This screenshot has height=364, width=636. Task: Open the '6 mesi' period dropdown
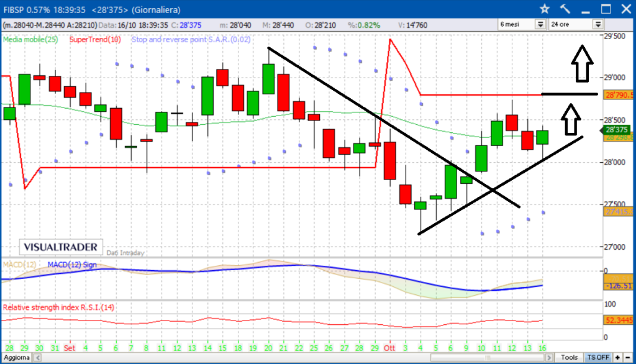tap(540, 24)
